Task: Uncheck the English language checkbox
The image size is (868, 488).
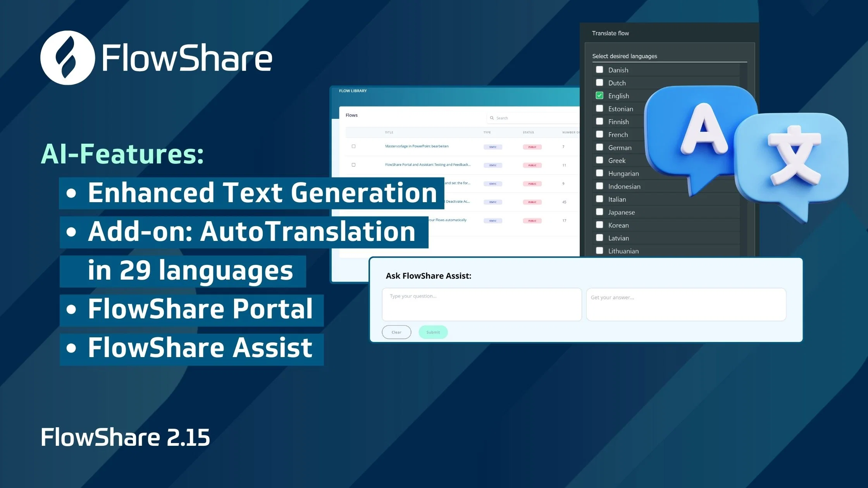Action: point(599,96)
